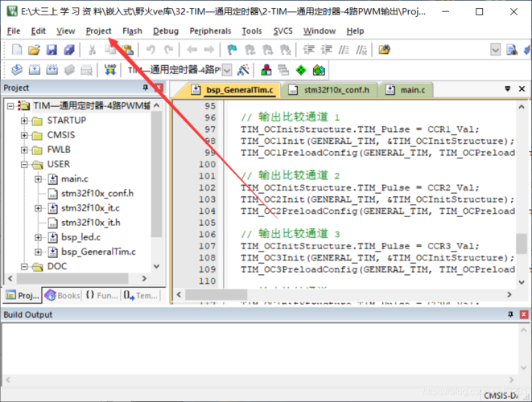Image resolution: width=532 pixels, height=402 pixels.
Task: Open dropdown near find toolbar field
Action: coord(495,50)
